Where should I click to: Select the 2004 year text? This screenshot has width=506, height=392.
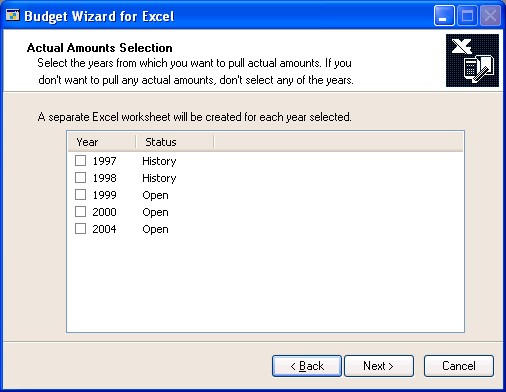(104, 229)
